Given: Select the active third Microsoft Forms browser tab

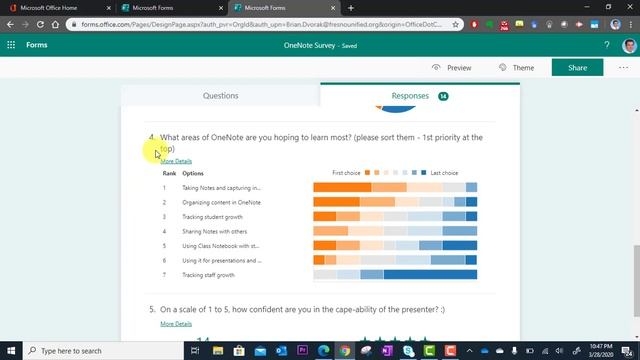Looking at the screenshot, I should click(x=284, y=8).
